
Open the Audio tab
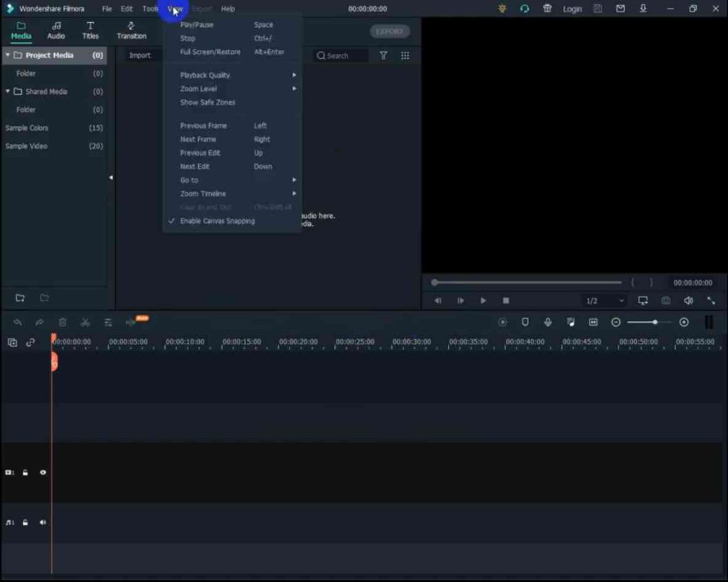pyautogui.click(x=55, y=31)
